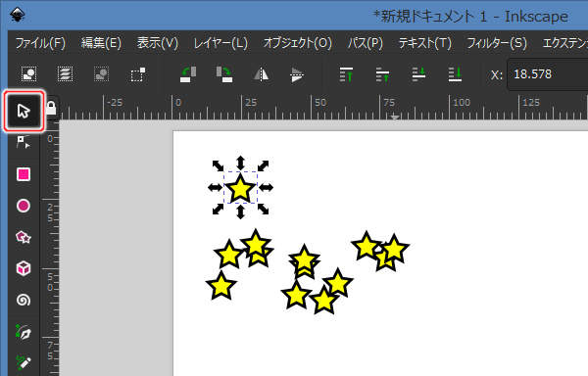Click the top scale handle of selection
Image resolution: width=588 pixels, height=376 pixels.
(x=240, y=164)
